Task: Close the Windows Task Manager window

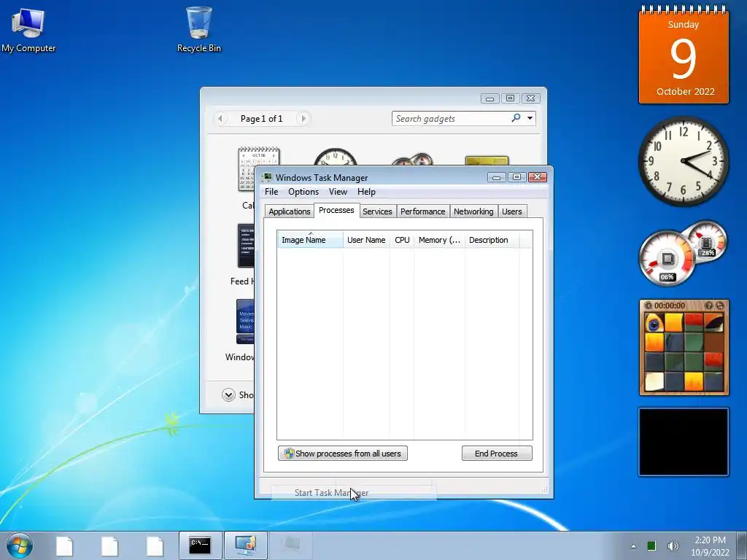Action: pyautogui.click(x=538, y=177)
